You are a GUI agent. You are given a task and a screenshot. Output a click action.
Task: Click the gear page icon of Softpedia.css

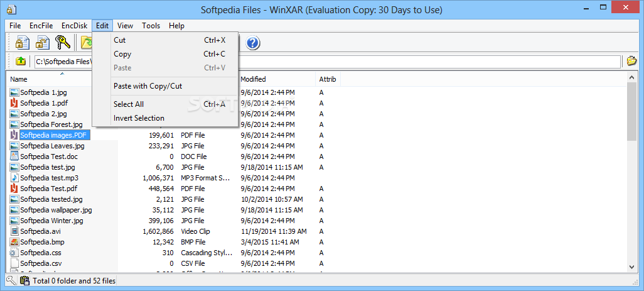click(14, 253)
